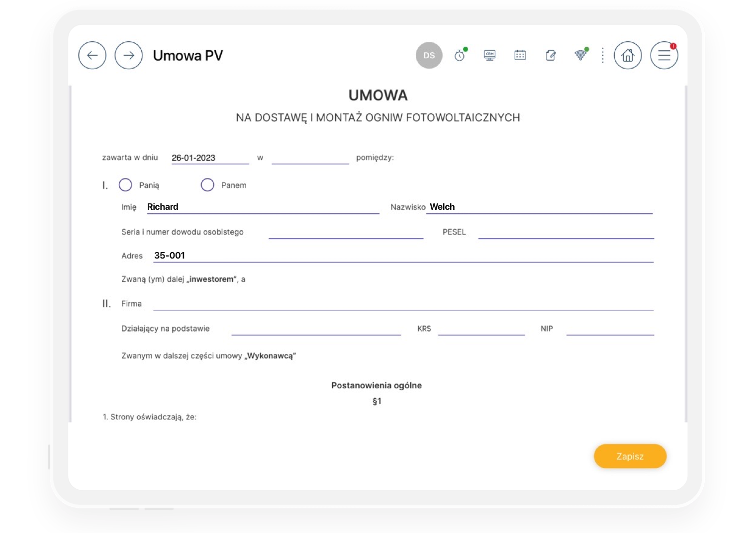The image size is (756, 533).
Task: Edit the Imię field containing Richard
Action: (263, 207)
